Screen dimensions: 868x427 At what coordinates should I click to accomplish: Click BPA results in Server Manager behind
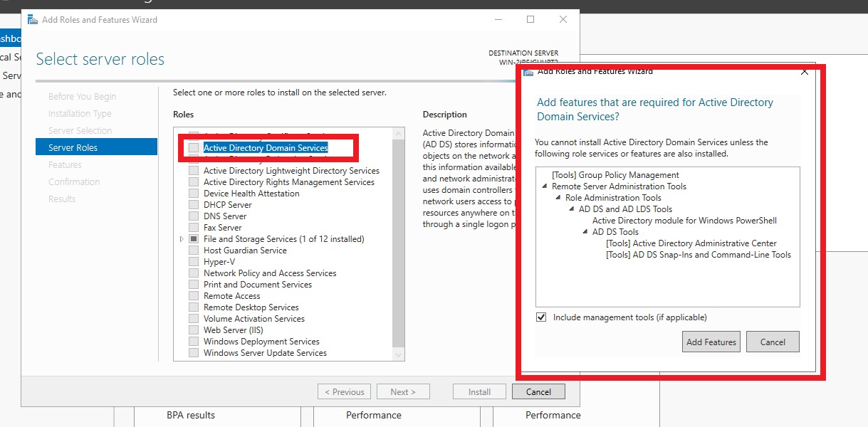[x=191, y=415]
